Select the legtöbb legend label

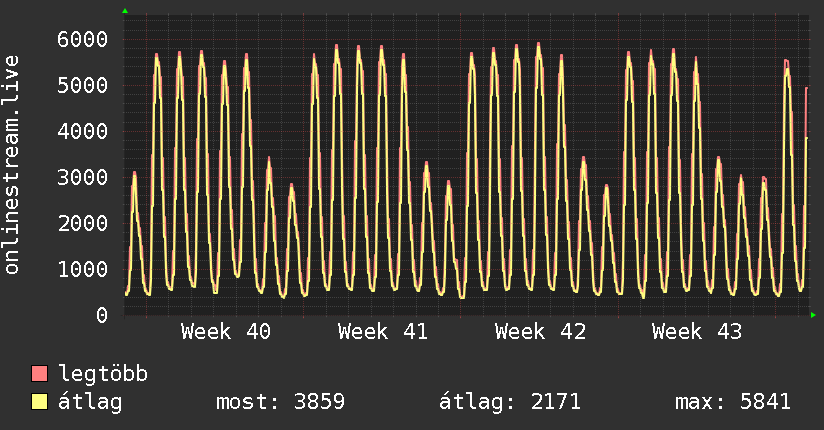(x=103, y=374)
